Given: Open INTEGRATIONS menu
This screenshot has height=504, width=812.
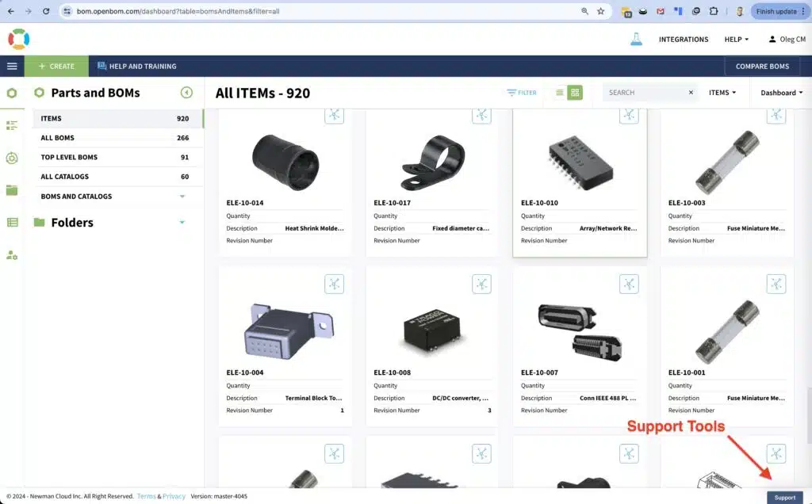Looking at the screenshot, I should pos(684,40).
